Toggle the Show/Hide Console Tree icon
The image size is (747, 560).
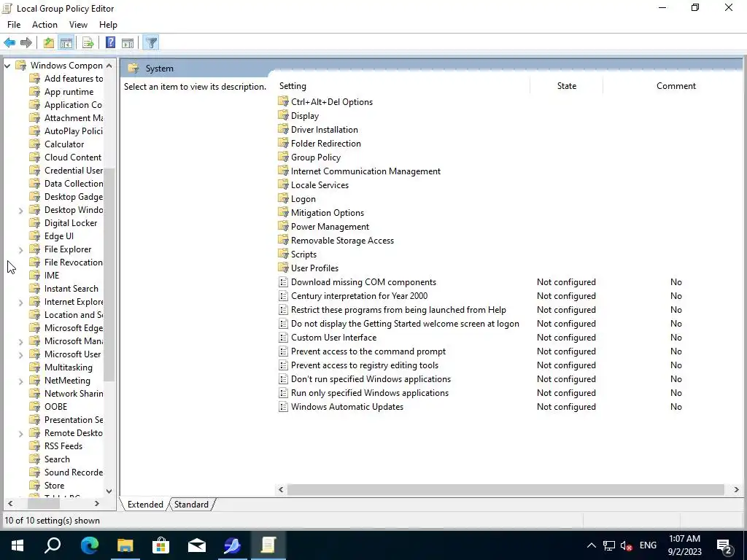tap(66, 43)
